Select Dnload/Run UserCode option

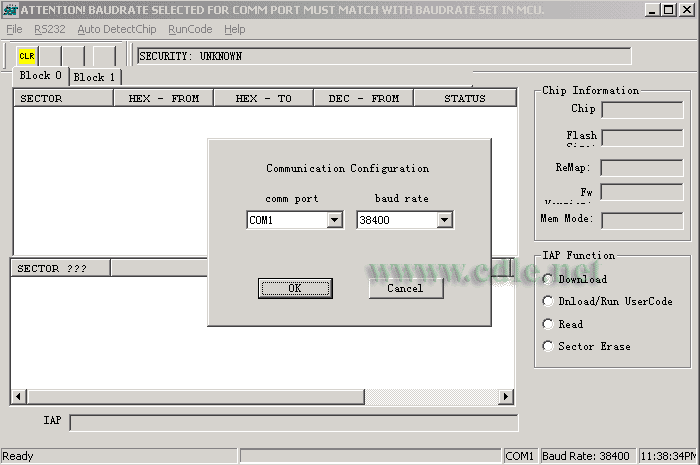(x=548, y=301)
